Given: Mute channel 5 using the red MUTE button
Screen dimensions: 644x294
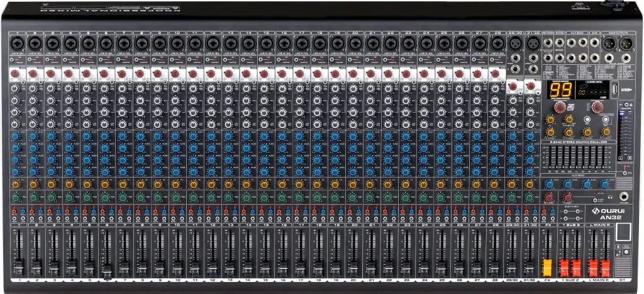Looking at the screenshot, I should [85, 212].
